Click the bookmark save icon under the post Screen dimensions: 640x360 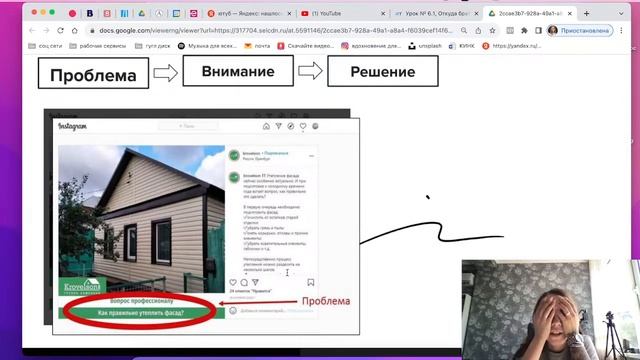pos(311,282)
